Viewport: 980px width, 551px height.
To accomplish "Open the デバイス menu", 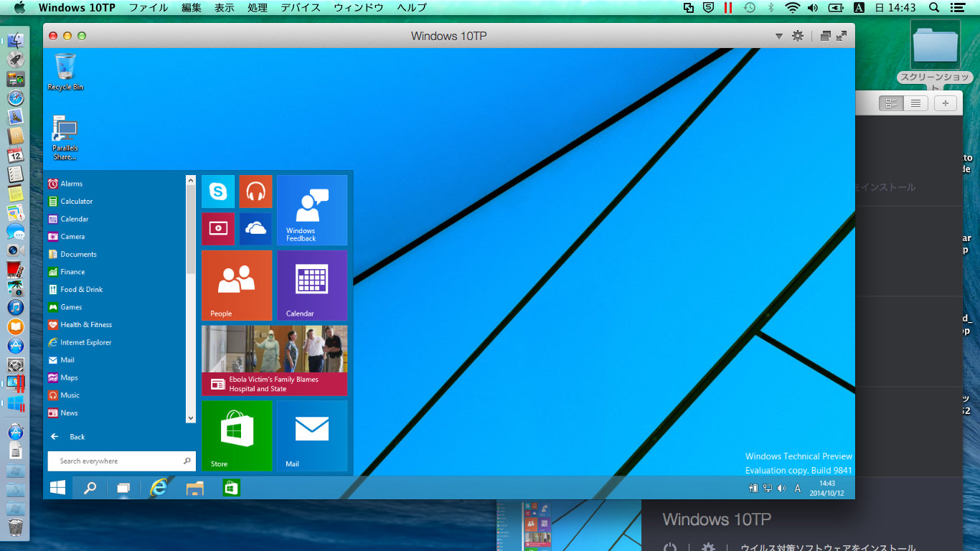I will tap(301, 8).
